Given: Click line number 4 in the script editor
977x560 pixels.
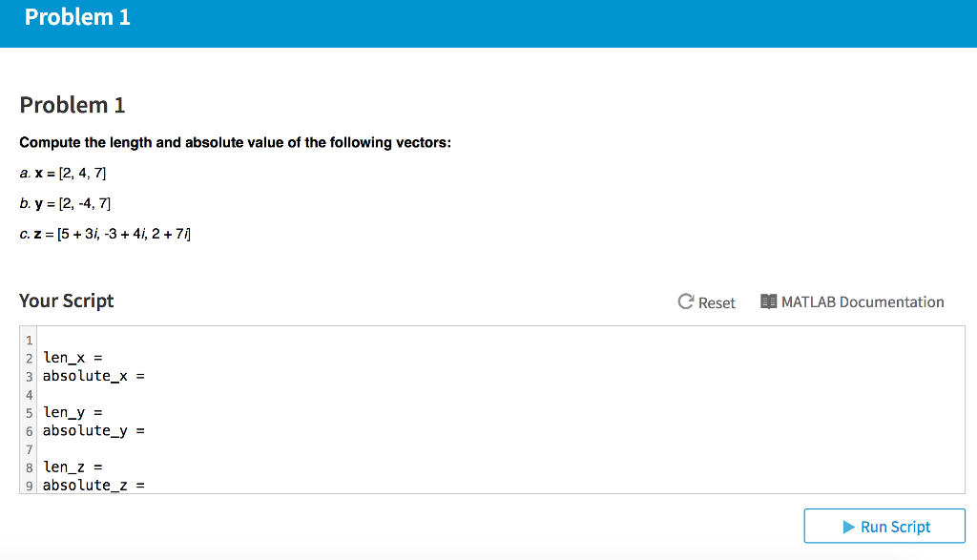Looking at the screenshot, I should [29, 394].
